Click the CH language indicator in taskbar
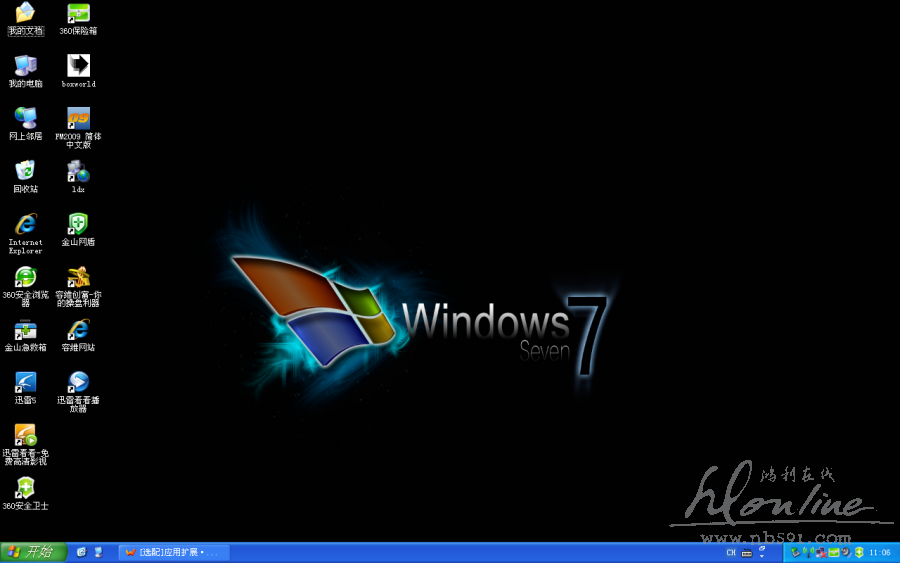Image resolution: width=900 pixels, height=563 pixels. (x=731, y=552)
